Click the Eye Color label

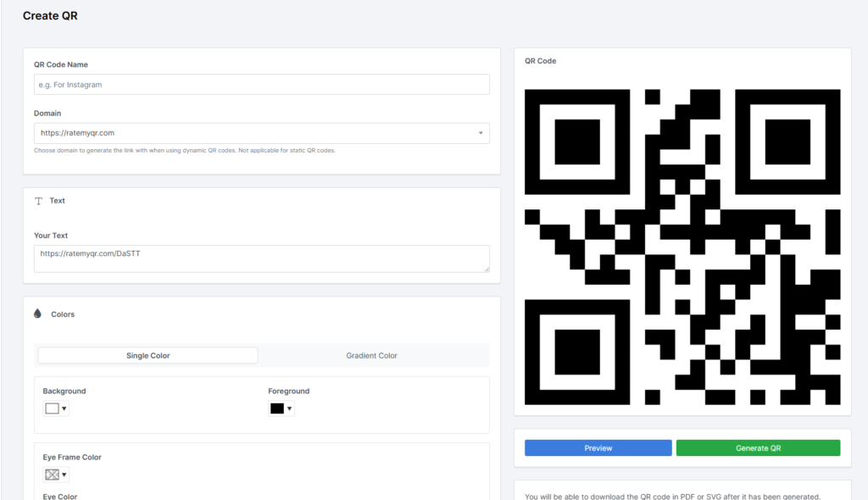[x=60, y=496]
